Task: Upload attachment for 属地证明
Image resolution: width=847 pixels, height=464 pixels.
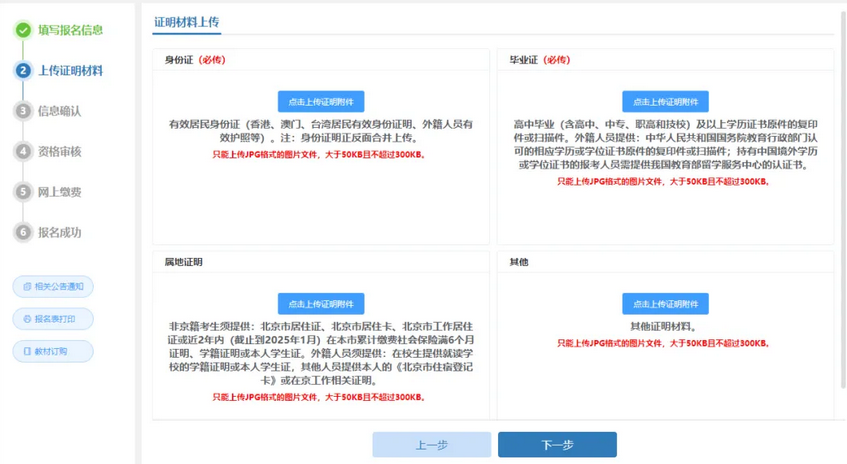Action: click(x=321, y=304)
